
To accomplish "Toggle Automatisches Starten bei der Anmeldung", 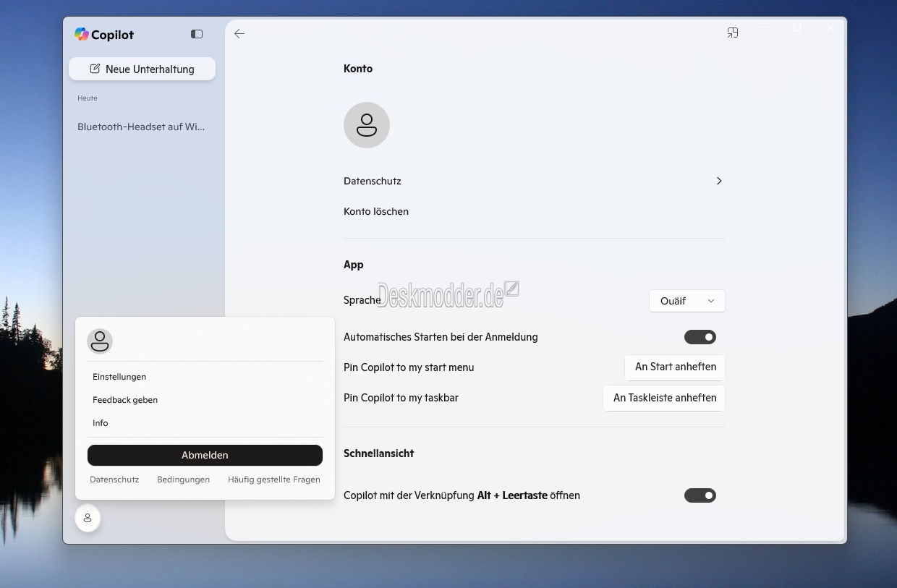I will pos(700,337).
